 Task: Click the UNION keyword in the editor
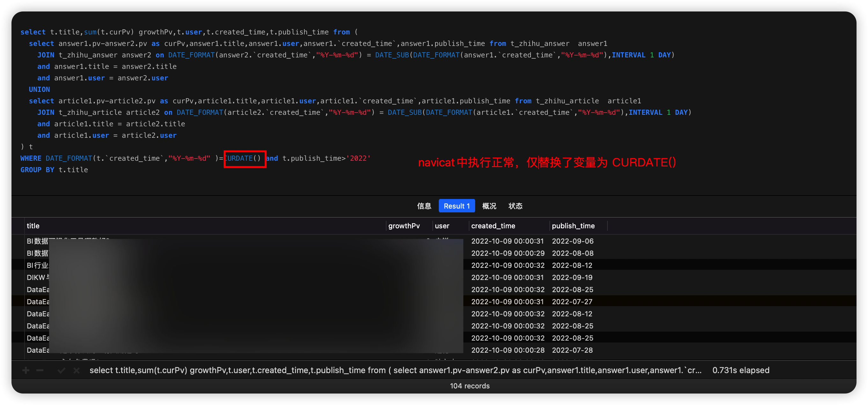coord(40,89)
